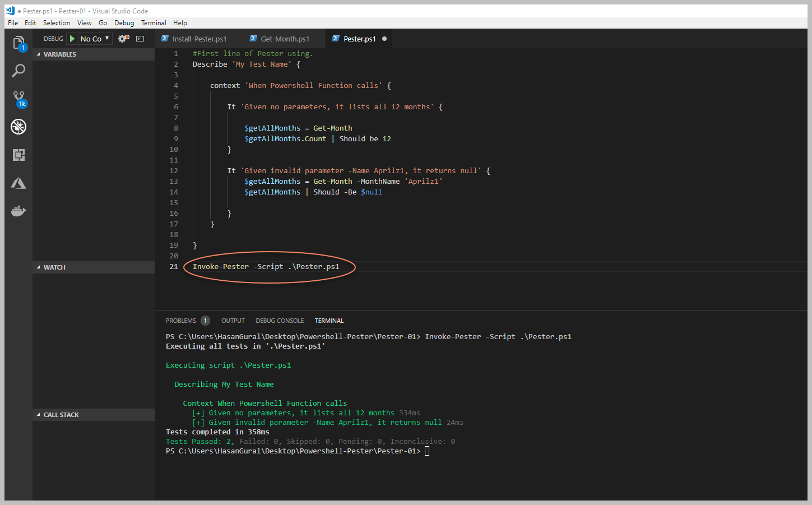This screenshot has height=505, width=812.
Task: Click the terminal prompt cursor
Action: 427,451
